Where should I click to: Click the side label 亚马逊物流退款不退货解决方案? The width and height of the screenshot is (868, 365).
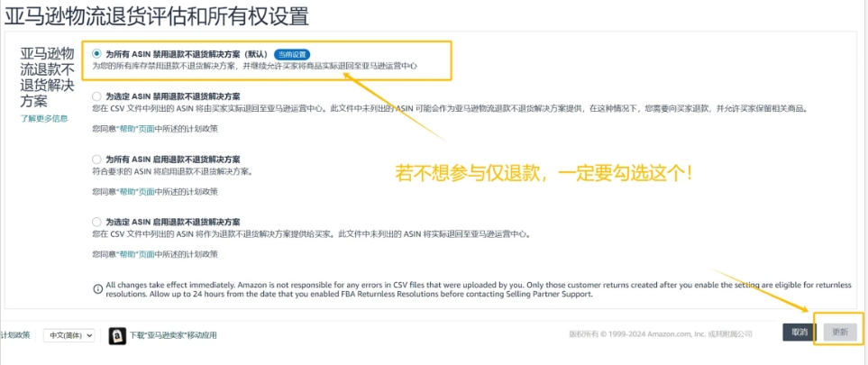(x=48, y=78)
